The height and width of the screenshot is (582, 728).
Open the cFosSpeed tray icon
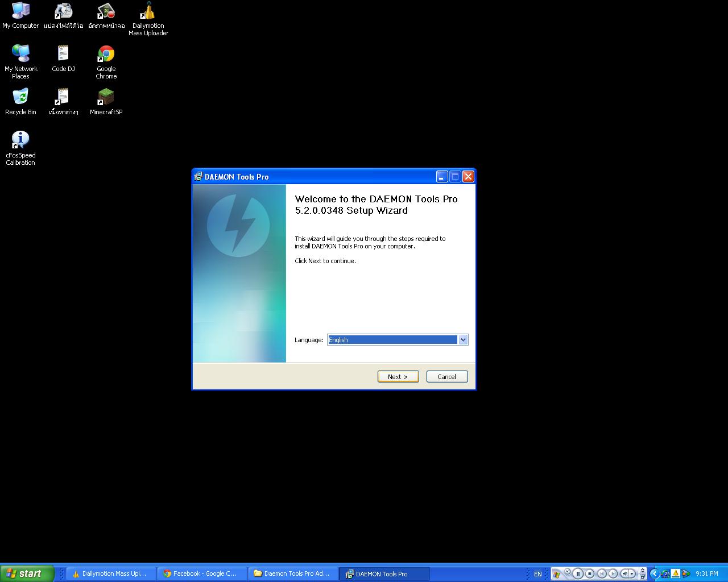[x=665, y=573]
